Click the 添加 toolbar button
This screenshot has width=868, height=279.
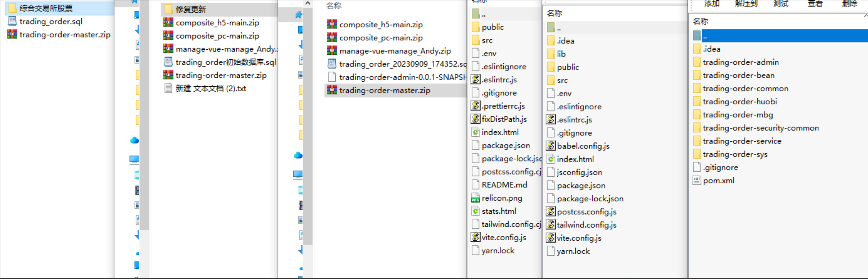[711, 4]
